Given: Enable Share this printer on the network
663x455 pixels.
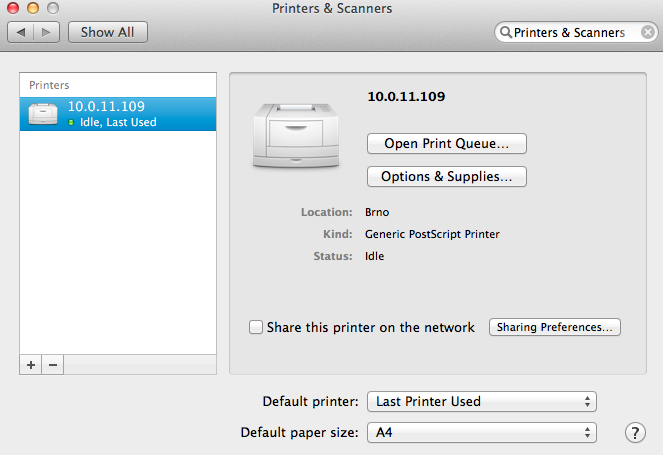Looking at the screenshot, I should (x=257, y=327).
